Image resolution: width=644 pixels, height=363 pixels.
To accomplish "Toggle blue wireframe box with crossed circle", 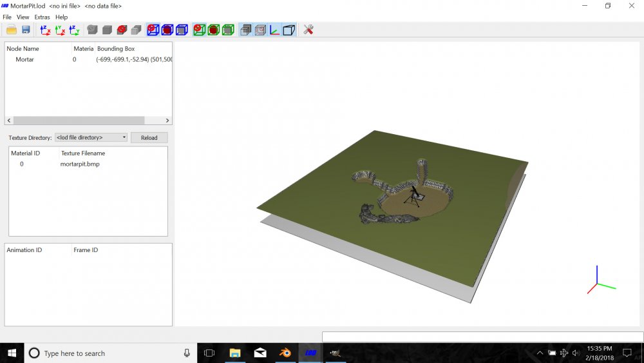I will pos(153,30).
